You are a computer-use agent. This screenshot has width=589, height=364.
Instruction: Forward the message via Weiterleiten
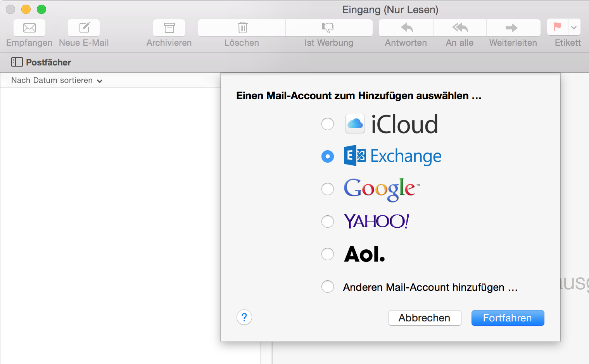coord(513,28)
